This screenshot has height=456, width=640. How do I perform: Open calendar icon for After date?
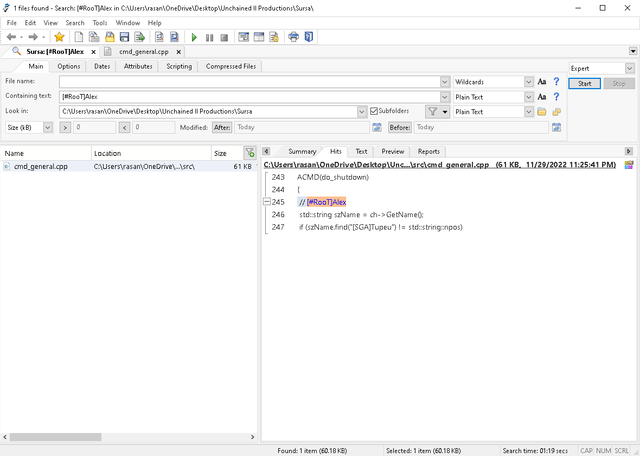pos(377,127)
